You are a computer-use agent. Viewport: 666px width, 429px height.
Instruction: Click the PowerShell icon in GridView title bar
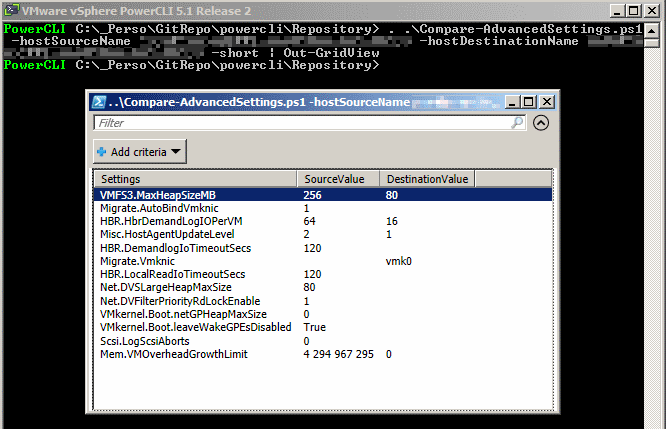click(x=99, y=102)
